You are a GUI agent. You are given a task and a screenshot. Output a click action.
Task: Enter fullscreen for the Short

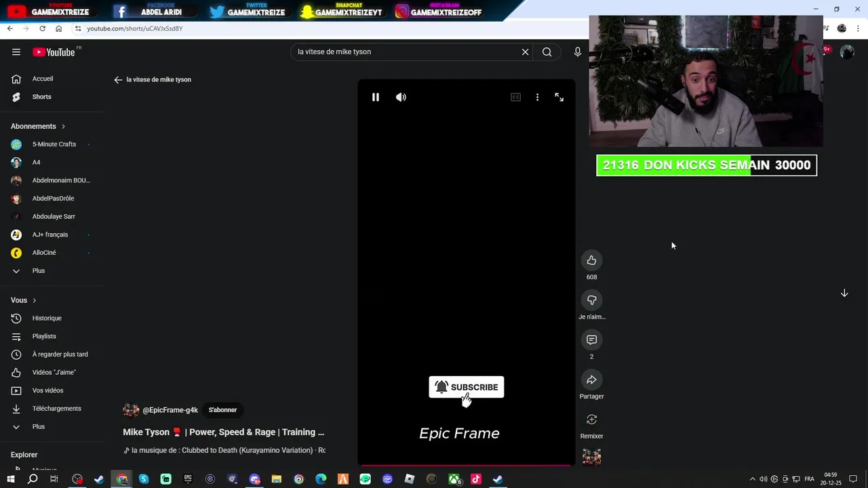(x=559, y=97)
